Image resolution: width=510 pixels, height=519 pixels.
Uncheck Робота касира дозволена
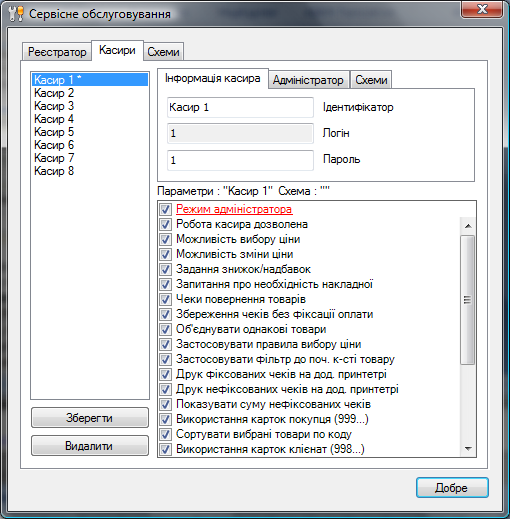(165, 224)
